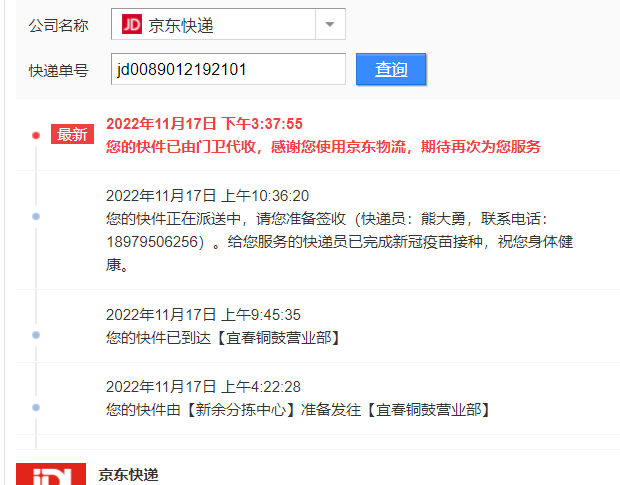Focus the tracking number input field
This screenshot has height=485, width=620.
228,69
